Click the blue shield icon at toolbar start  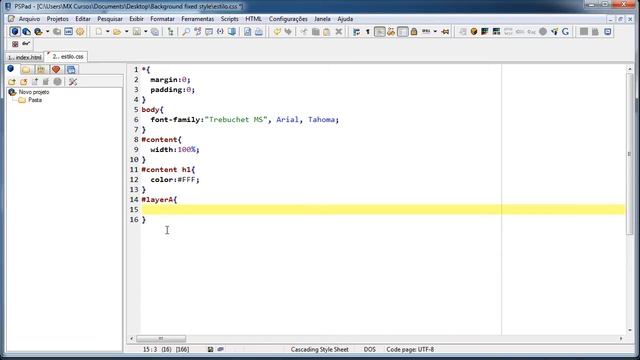pyautogui.click(x=15, y=31)
